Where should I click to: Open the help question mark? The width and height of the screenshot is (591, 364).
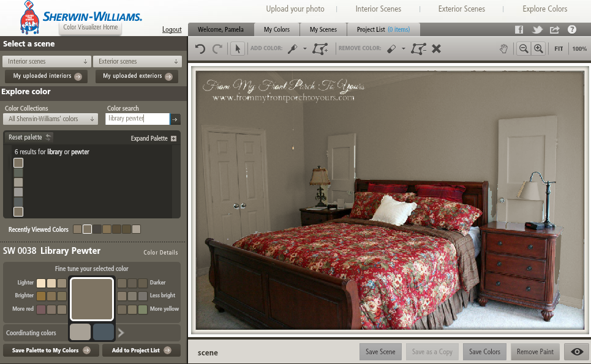(x=571, y=29)
